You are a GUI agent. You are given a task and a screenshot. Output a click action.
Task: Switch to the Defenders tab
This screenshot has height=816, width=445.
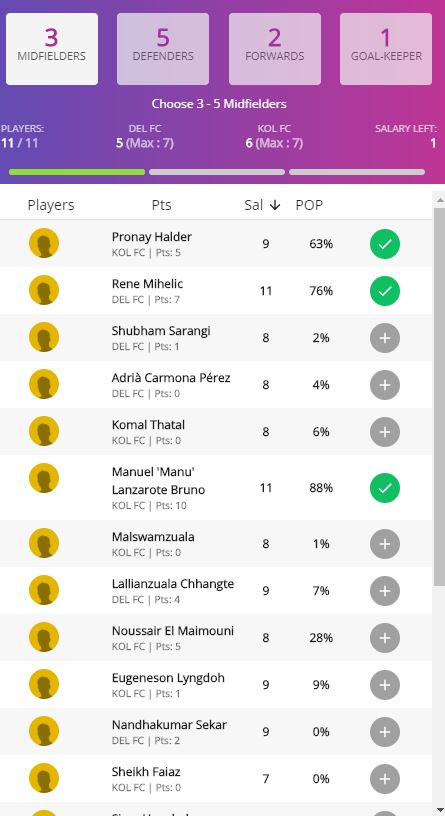[163, 49]
